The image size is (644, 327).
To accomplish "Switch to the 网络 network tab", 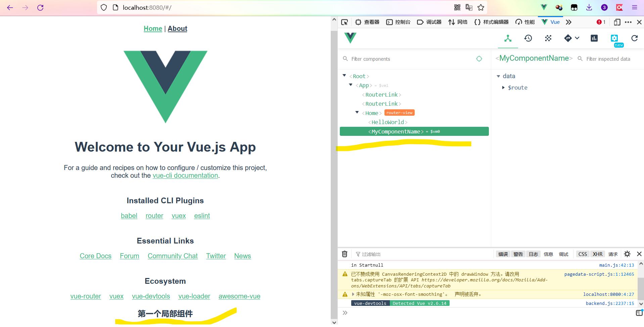I will coord(458,22).
